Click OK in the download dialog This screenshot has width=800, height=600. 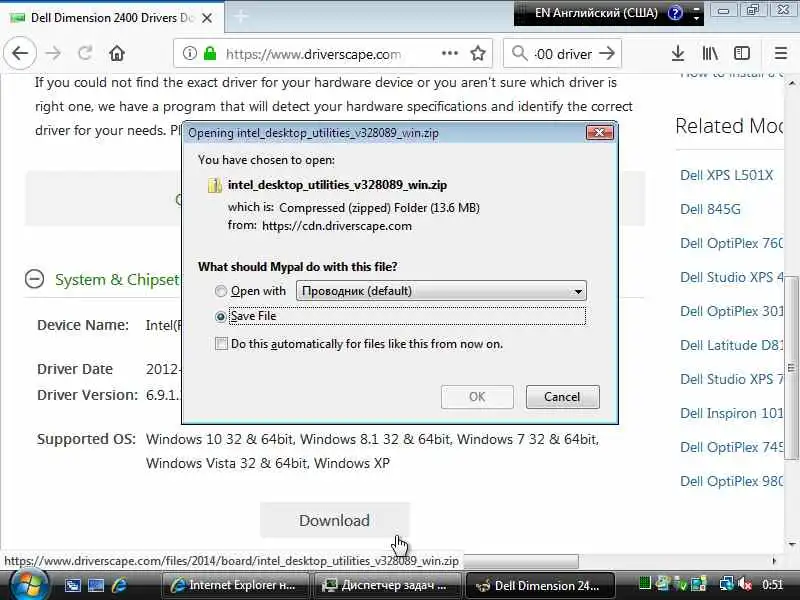point(477,397)
